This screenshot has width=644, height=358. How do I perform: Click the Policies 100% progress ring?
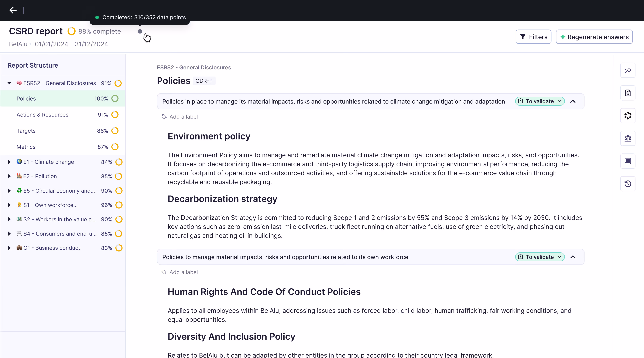pyautogui.click(x=115, y=99)
